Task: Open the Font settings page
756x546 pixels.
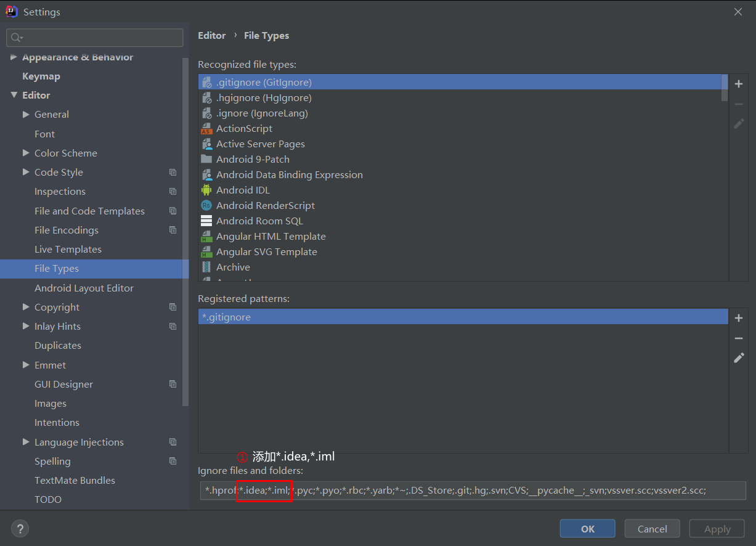Action: pyautogui.click(x=44, y=134)
